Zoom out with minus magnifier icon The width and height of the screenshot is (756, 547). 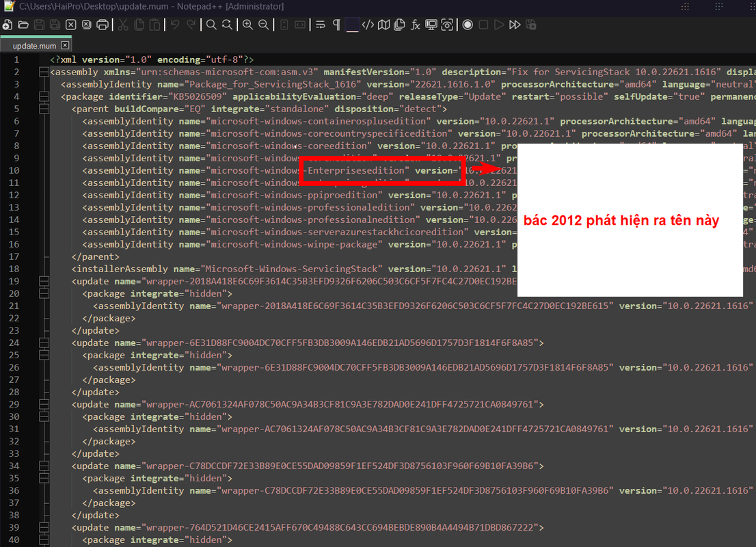tap(264, 25)
